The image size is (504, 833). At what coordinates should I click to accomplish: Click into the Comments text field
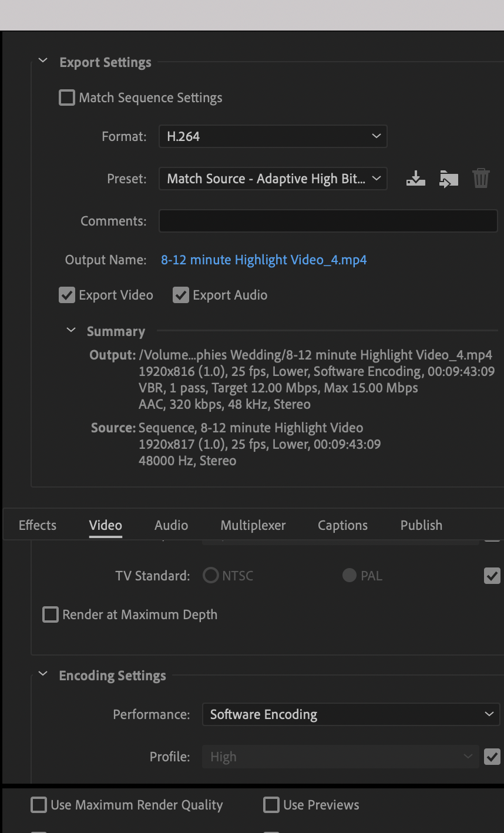pos(328,221)
